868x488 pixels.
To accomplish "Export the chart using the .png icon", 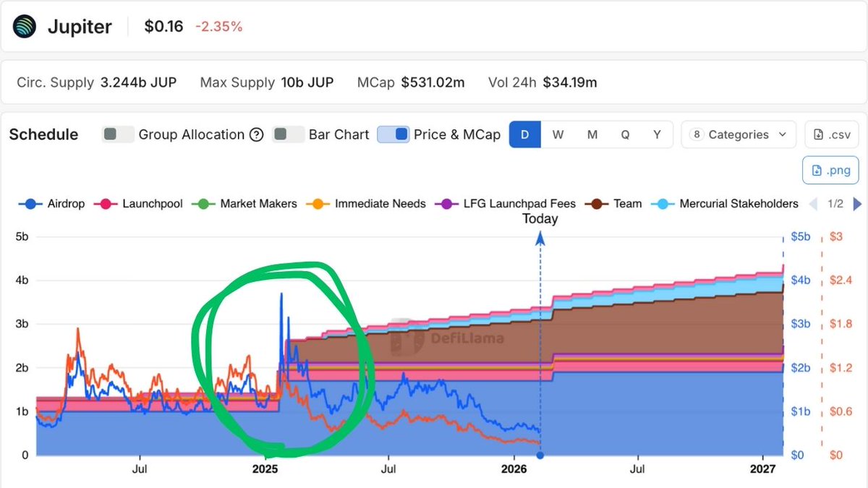I will [x=830, y=170].
